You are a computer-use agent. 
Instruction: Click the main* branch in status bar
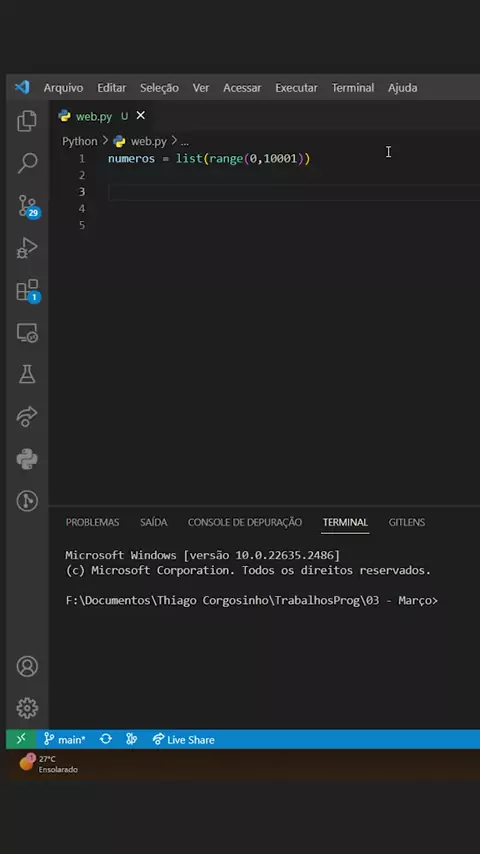pyautogui.click(x=64, y=740)
